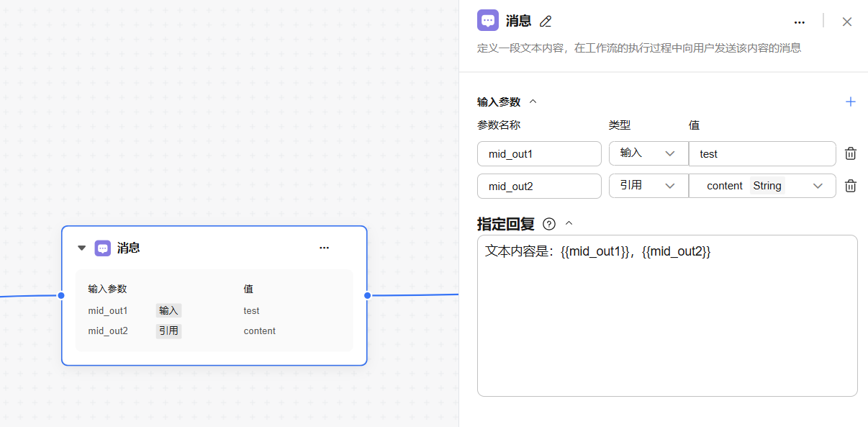868x427 pixels.
Task: Close the 消息 configuration panel
Action: 847,22
